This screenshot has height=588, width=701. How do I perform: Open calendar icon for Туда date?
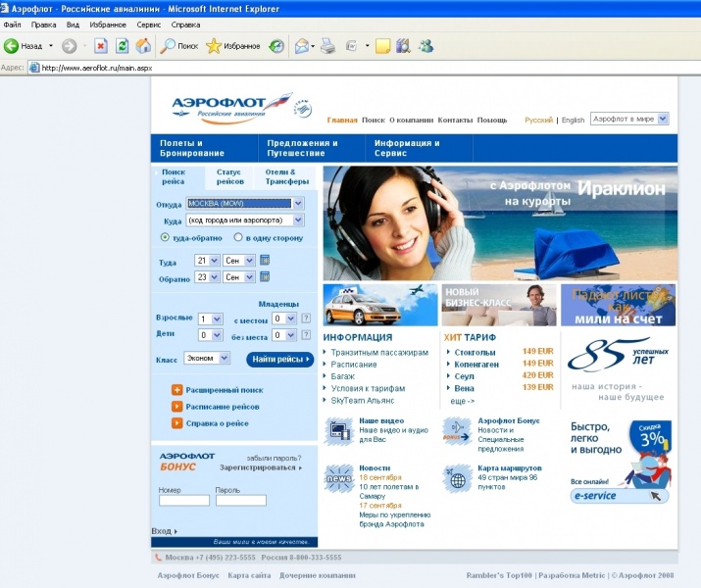click(x=265, y=261)
